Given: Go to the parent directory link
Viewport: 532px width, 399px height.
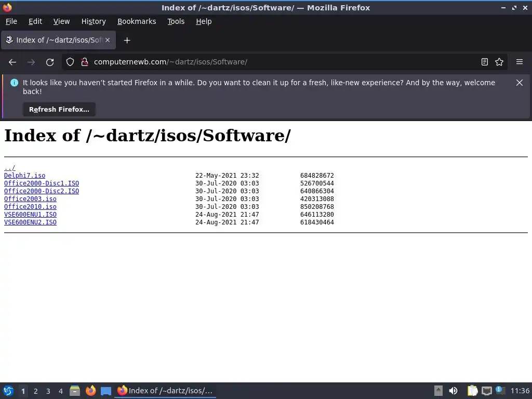Looking at the screenshot, I should tap(9, 168).
